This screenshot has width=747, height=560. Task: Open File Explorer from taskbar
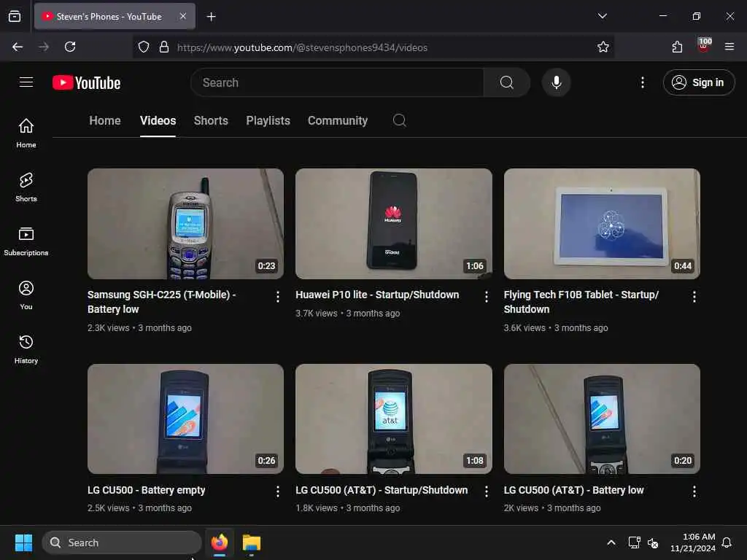point(251,542)
